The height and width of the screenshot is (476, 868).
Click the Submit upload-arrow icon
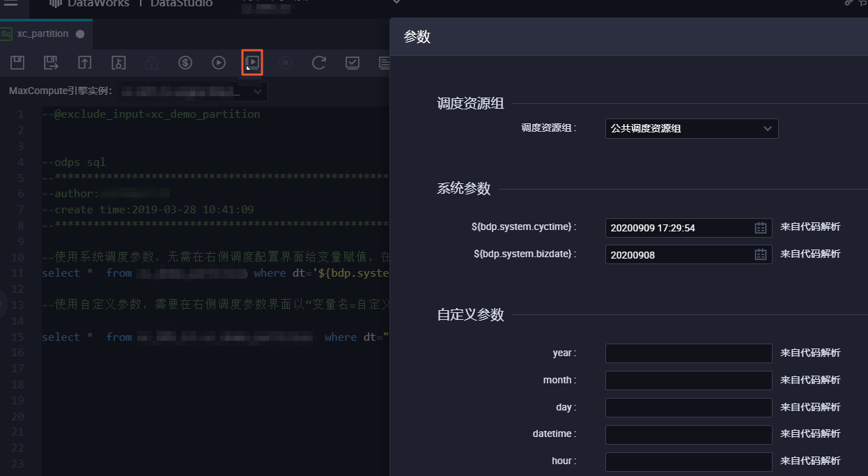(x=84, y=63)
